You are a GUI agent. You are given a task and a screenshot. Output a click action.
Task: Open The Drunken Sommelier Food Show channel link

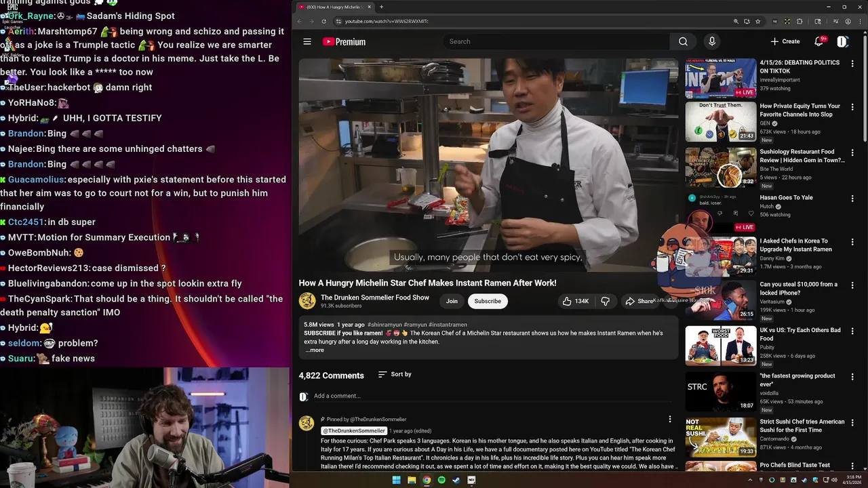(x=375, y=298)
